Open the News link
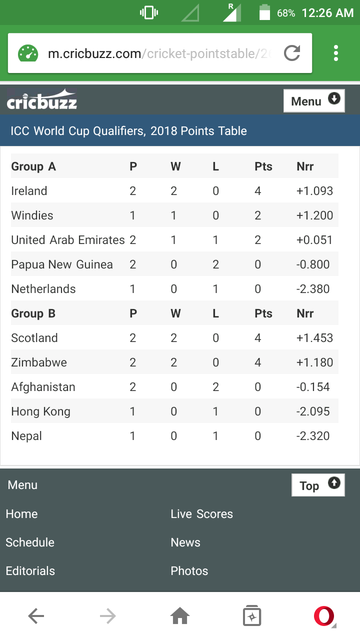Viewport: 360px width, 640px height. click(x=185, y=542)
